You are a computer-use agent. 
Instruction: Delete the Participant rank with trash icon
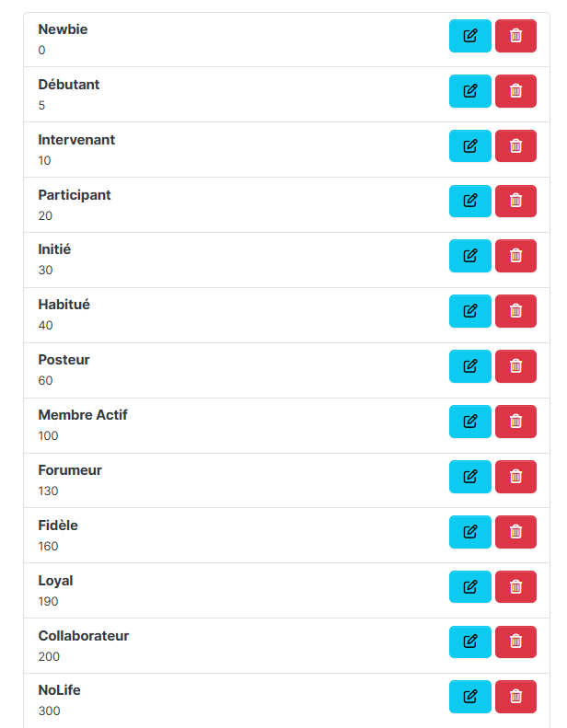(515, 201)
